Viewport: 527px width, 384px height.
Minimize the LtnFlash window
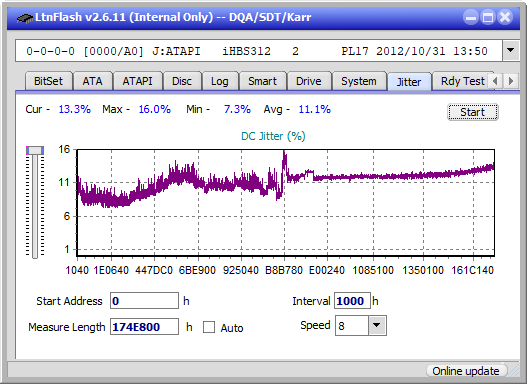coord(471,17)
